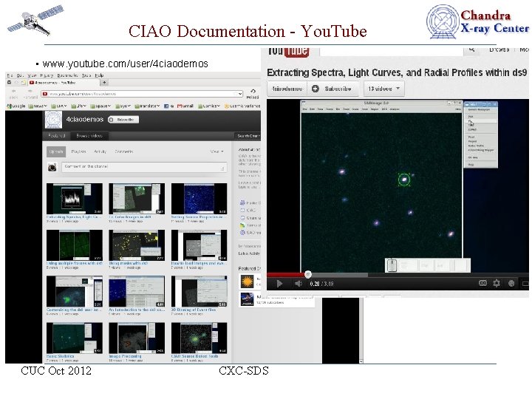Image resolution: width=532 pixels, height=399 pixels.
Task: Toggle closed captions (CC) on the player
Action: click(x=482, y=283)
